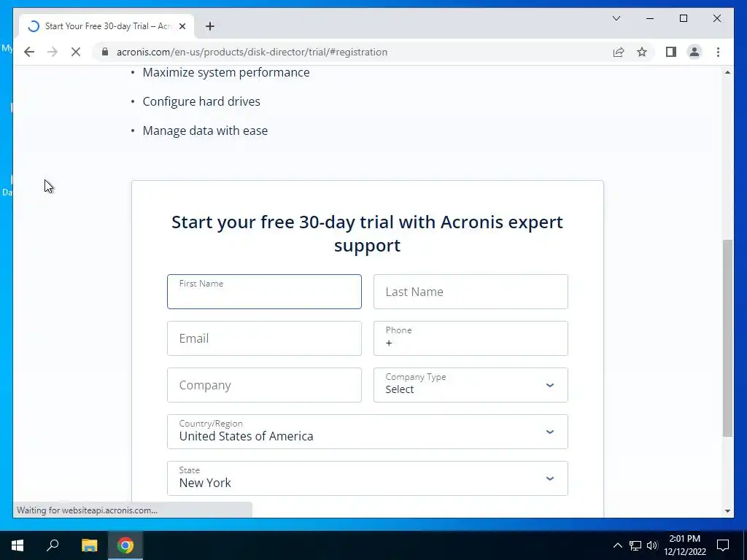The height and width of the screenshot is (560, 747).
Task: Open the network status tray icon
Action: point(635,545)
